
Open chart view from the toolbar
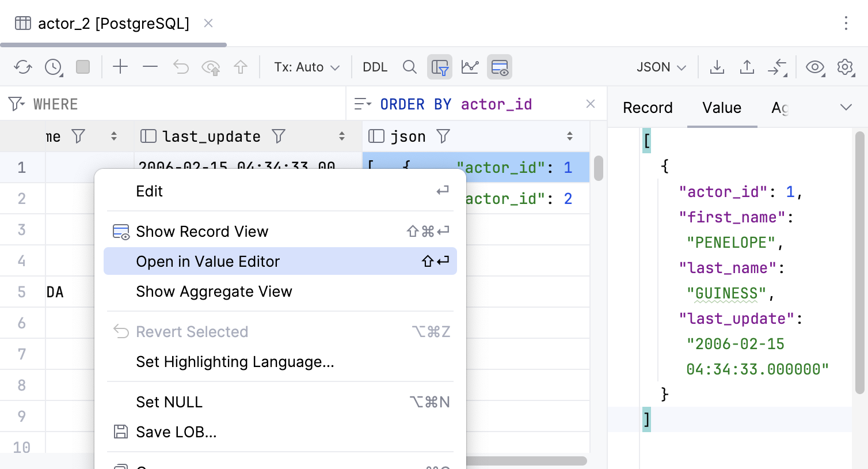(x=470, y=67)
